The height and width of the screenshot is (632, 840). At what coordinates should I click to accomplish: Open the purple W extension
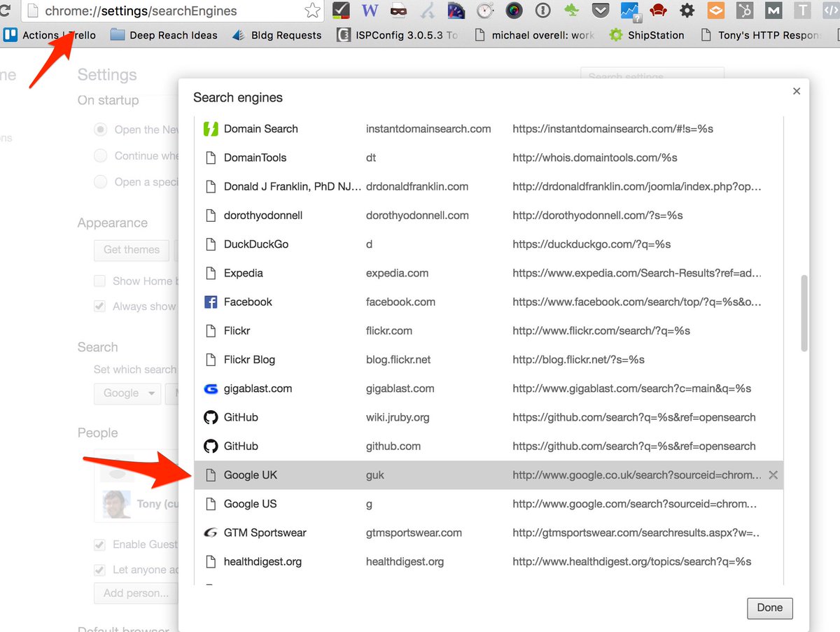point(370,10)
